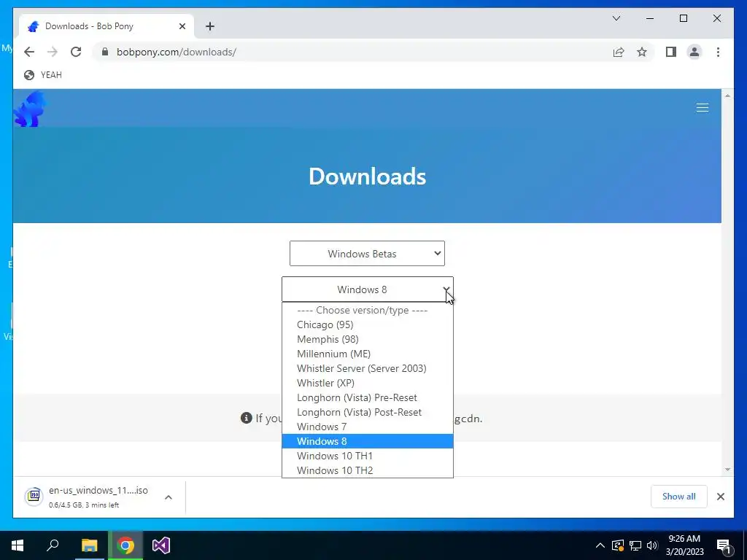Select Longhorn (Vista) Pre-Reset option
747x560 pixels.
[368, 397]
